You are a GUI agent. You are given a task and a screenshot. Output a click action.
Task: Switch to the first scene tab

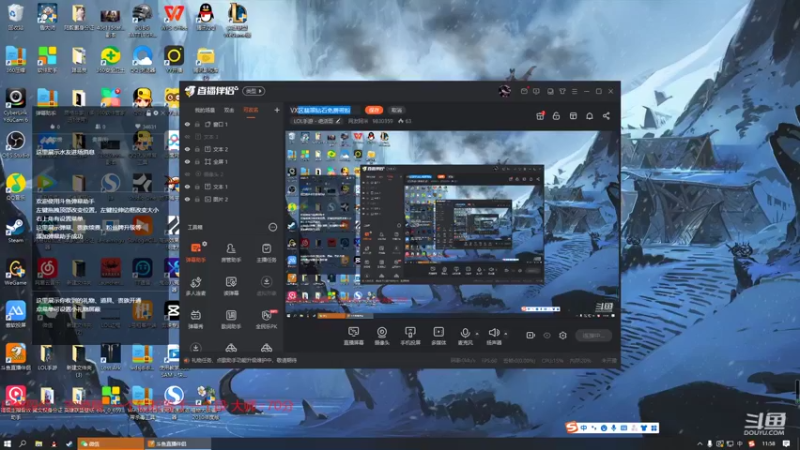(205, 110)
